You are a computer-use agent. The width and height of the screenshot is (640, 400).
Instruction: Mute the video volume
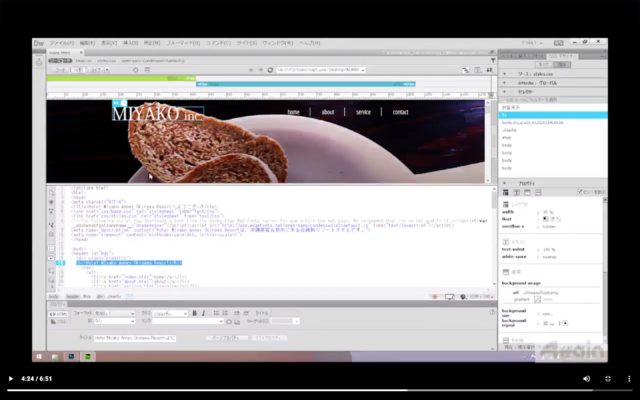[x=587, y=379]
